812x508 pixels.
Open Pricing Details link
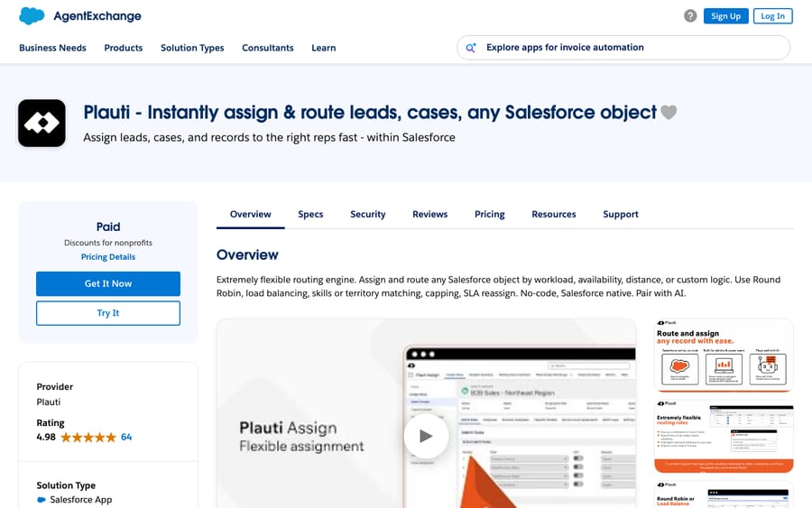(x=108, y=257)
